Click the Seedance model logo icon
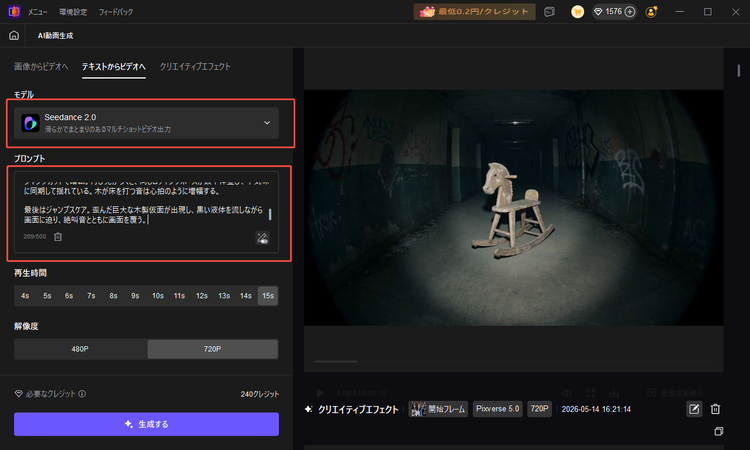Image resolution: width=750 pixels, height=450 pixels. click(30, 123)
